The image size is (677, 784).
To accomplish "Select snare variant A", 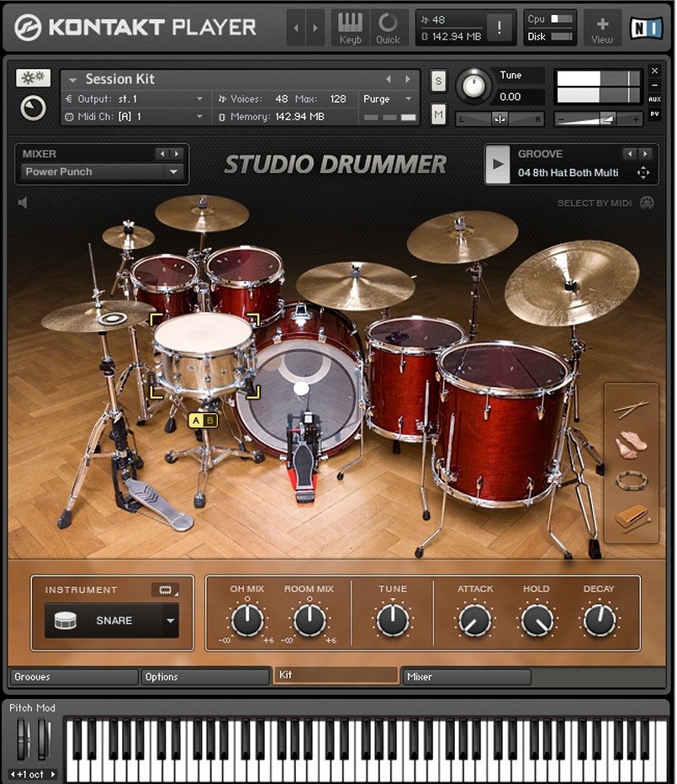I will coord(196,421).
